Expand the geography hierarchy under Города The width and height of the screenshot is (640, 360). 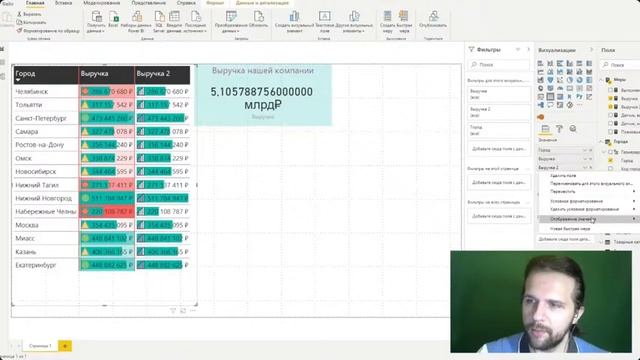click(x=604, y=152)
